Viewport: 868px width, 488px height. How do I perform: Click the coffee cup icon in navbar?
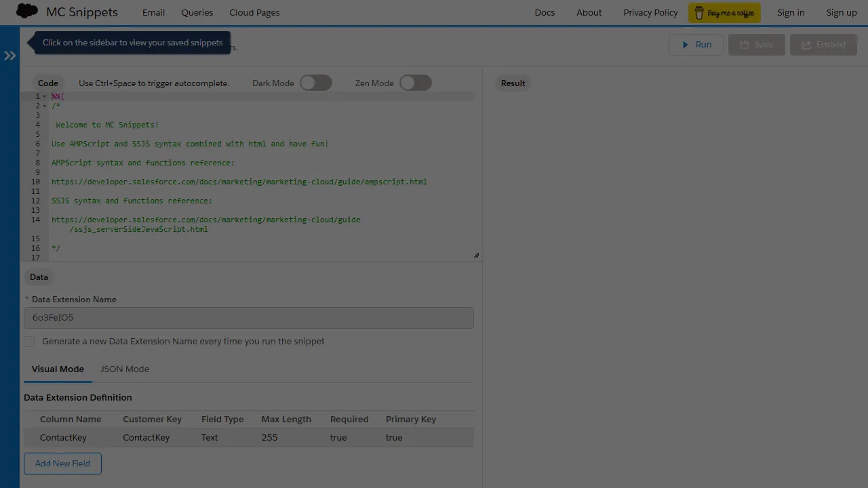[700, 12]
